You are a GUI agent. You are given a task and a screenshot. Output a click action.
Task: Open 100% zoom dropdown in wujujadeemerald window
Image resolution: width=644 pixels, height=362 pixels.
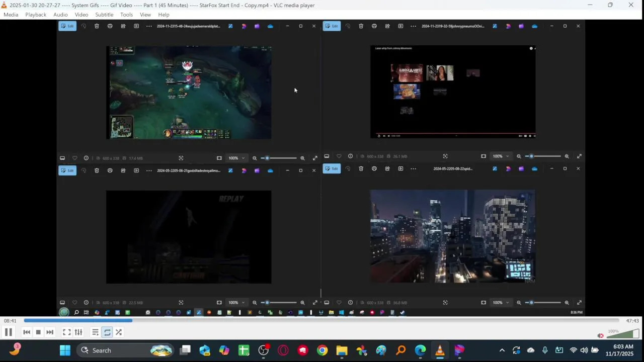tap(236, 158)
